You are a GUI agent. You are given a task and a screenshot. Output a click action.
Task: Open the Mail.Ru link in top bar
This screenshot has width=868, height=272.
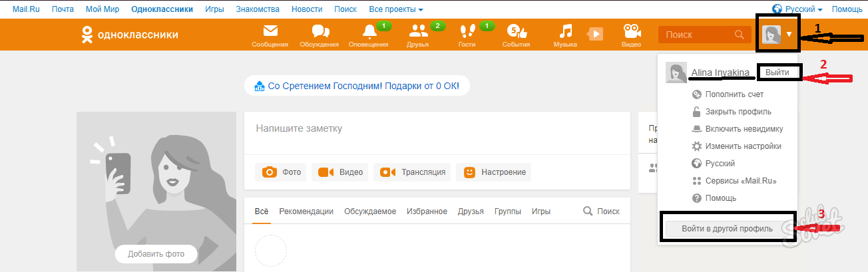click(27, 9)
